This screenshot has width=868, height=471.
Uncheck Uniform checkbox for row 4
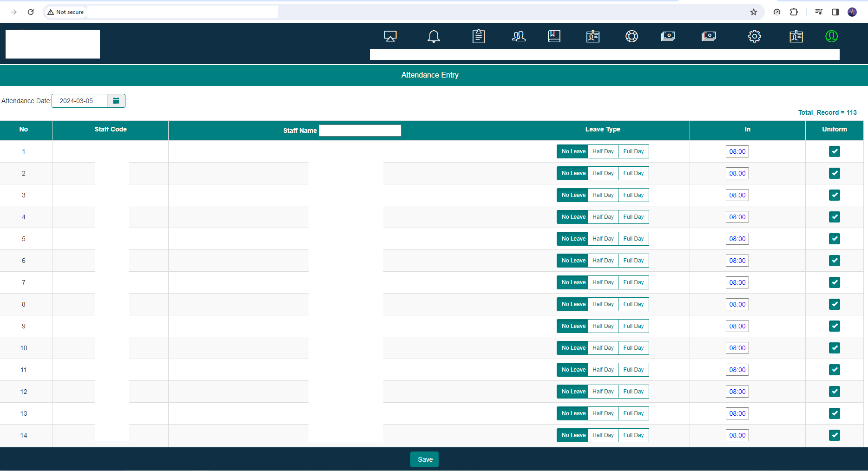click(835, 217)
